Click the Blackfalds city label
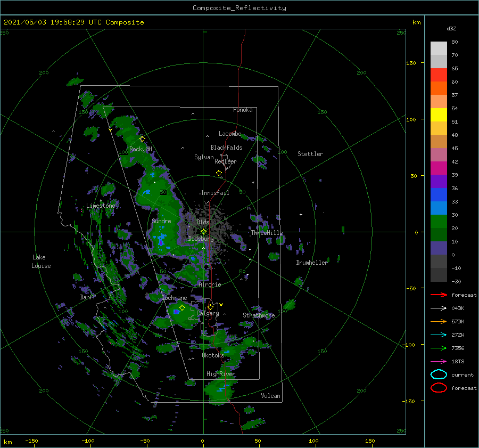The height and width of the screenshot is (448, 479). (226, 148)
